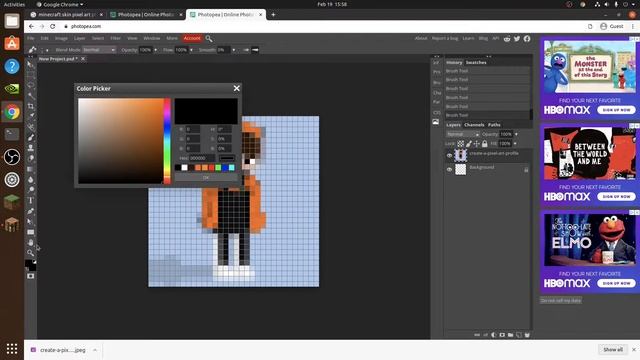Select the Brush tool in the toolbar
This screenshot has width=640, height=360.
pos(31,138)
